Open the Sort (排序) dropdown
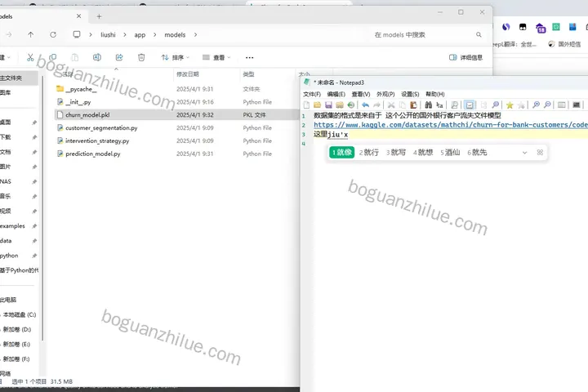 pyautogui.click(x=175, y=57)
